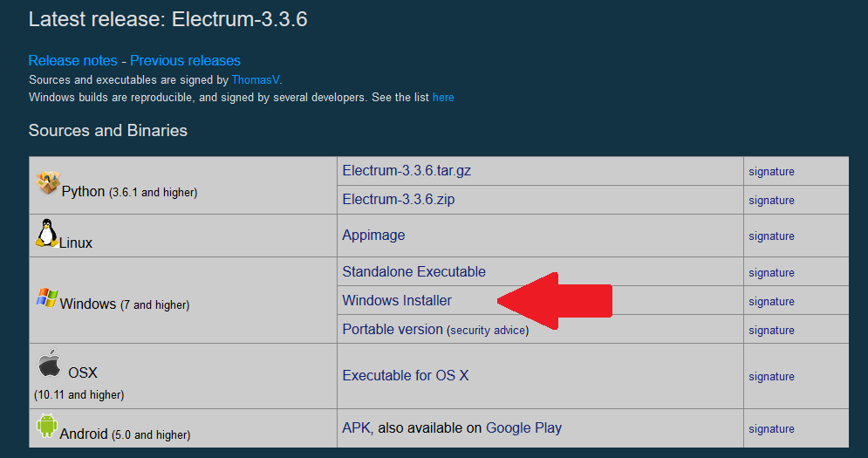
Task: Open the security advice link
Action: 488,331
